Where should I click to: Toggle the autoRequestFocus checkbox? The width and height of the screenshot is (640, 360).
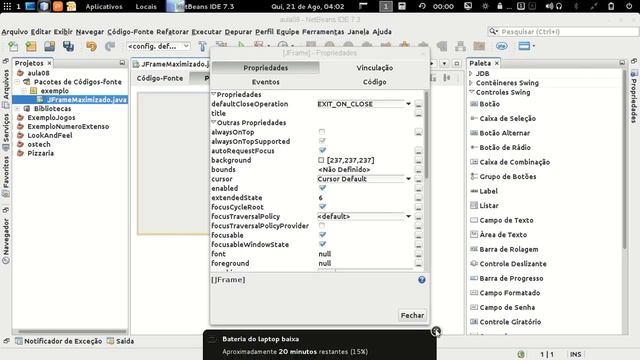click(x=322, y=151)
